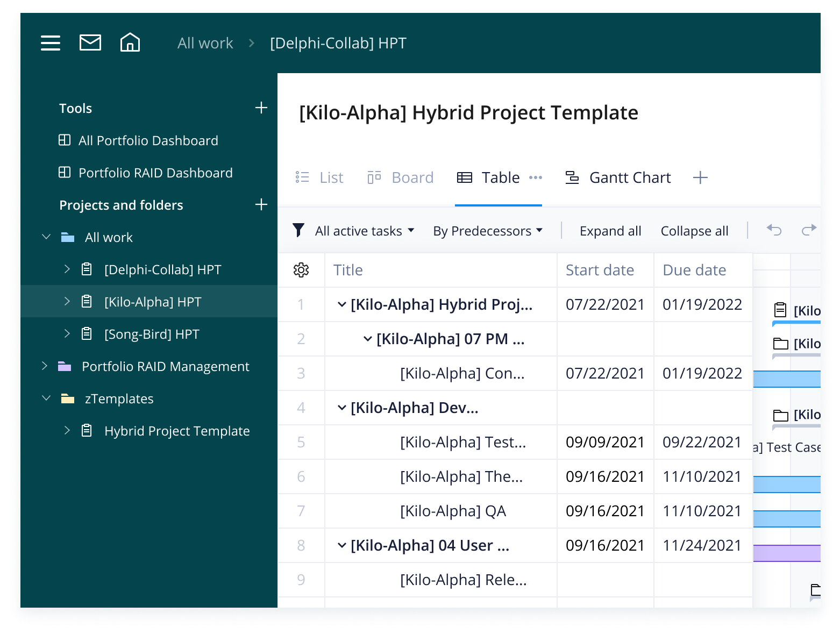
Task: Switch to the List view tab
Action: 319,177
